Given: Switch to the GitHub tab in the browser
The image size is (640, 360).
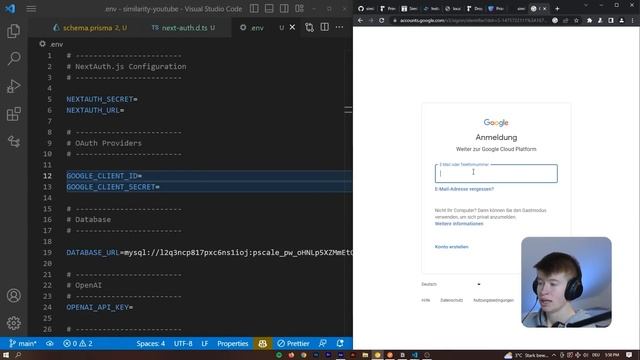Looking at the screenshot, I should point(366,9).
